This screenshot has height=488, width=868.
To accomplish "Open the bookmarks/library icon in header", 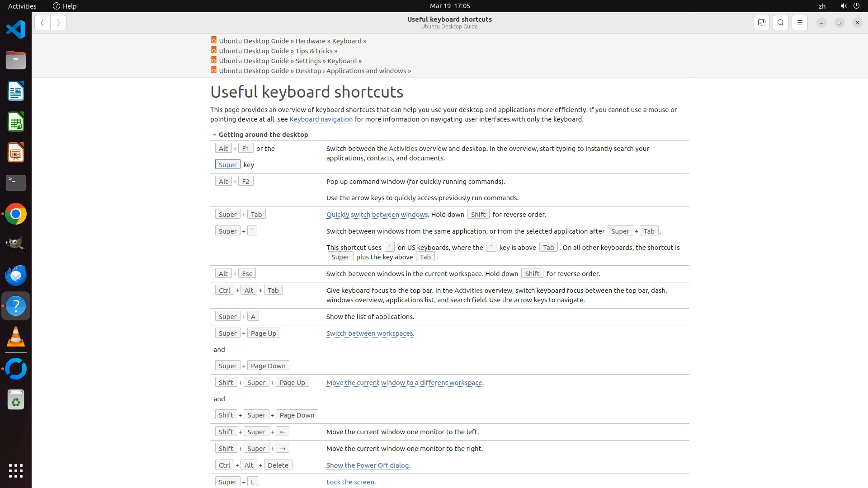I will click(761, 23).
